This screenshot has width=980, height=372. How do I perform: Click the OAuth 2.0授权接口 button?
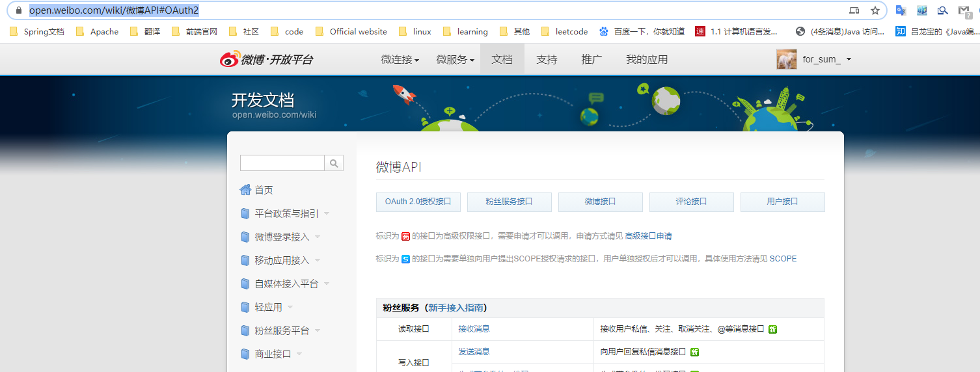[x=418, y=202]
